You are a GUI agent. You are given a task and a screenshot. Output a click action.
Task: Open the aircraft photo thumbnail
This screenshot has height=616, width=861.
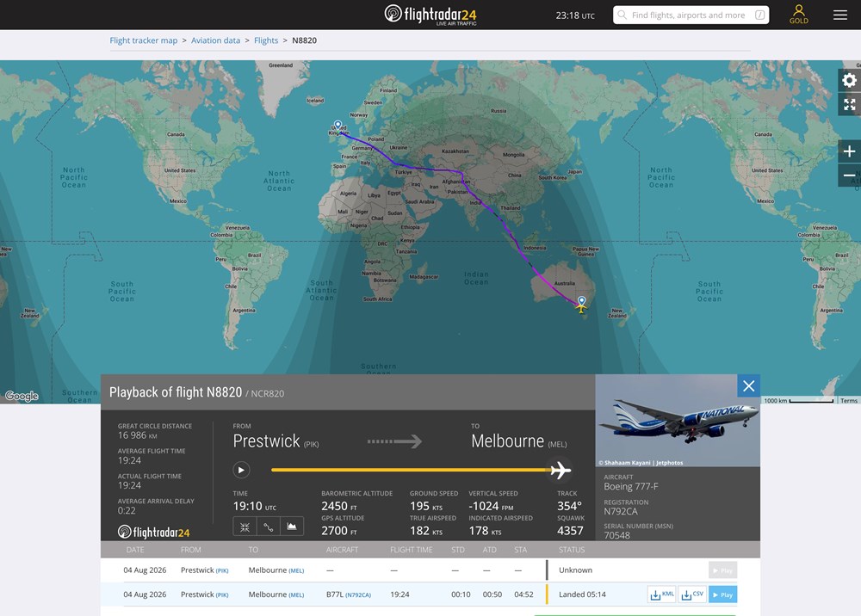[x=678, y=421]
